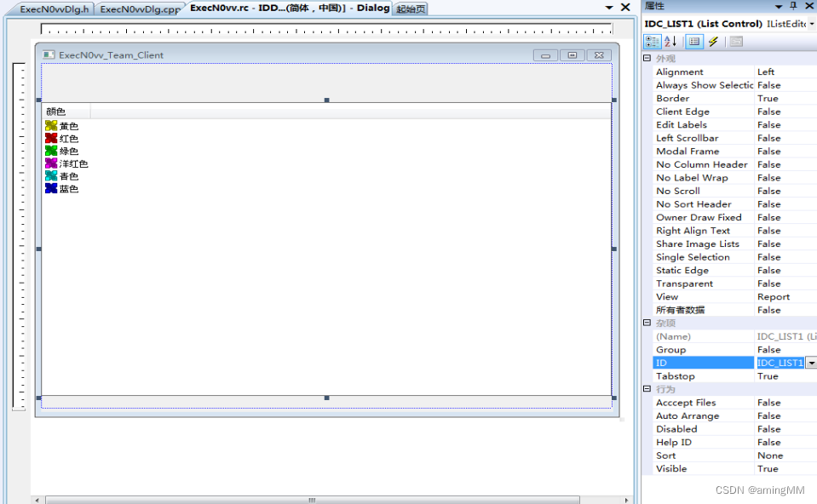Click the horizontal scrollbar right arrow
This screenshot has height=504, width=817.
626,500
